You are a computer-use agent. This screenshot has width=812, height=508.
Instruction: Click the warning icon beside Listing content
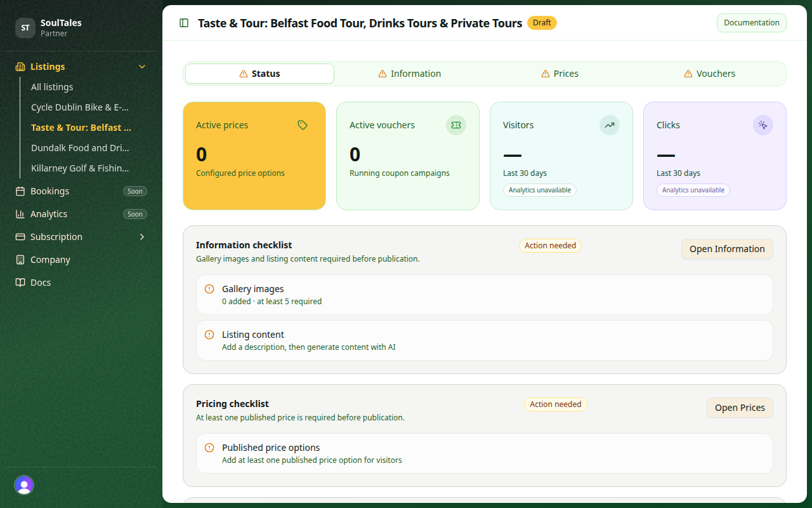point(209,335)
